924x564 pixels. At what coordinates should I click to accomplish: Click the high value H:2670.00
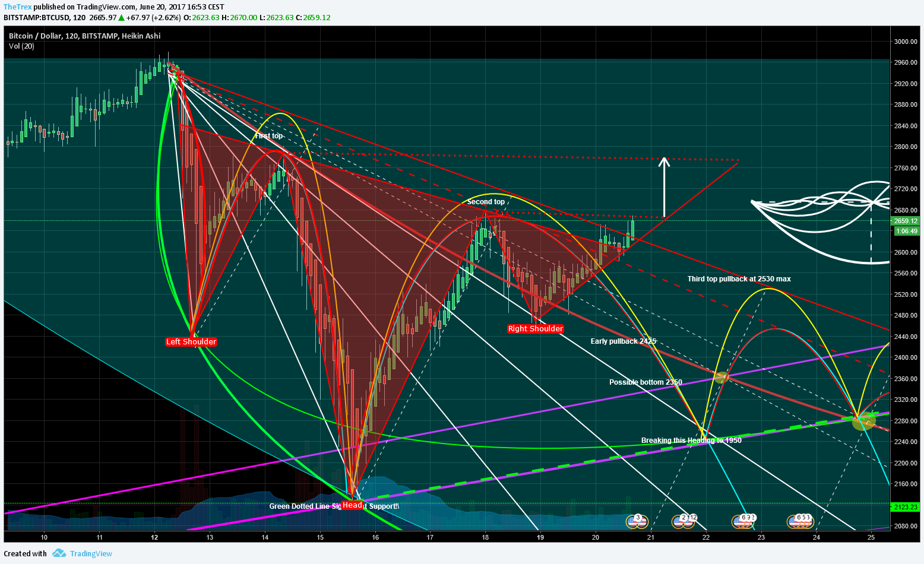tap(239, 17)
